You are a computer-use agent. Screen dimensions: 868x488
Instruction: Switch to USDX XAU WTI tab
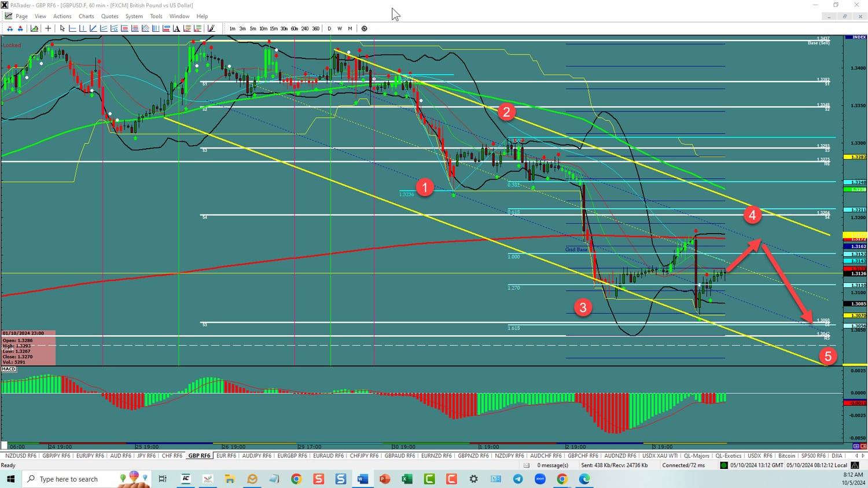[x=660, y=456]
